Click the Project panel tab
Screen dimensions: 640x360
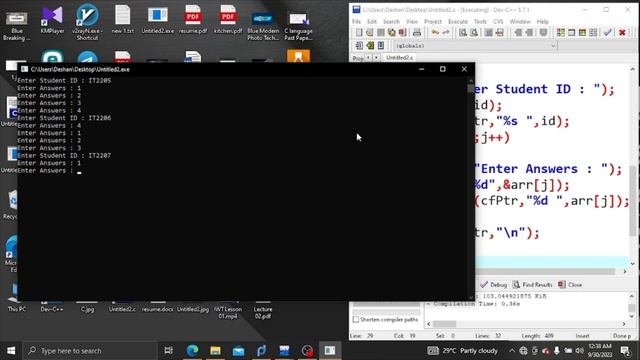point(358,58)
